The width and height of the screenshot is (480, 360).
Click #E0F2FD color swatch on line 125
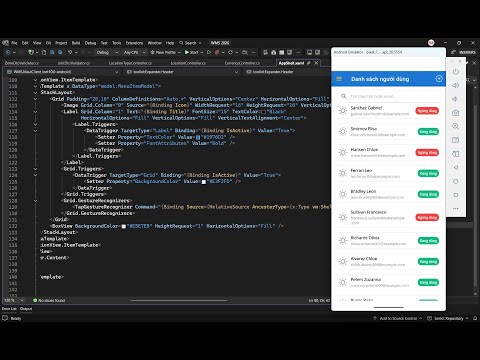[x=204, y=182]
